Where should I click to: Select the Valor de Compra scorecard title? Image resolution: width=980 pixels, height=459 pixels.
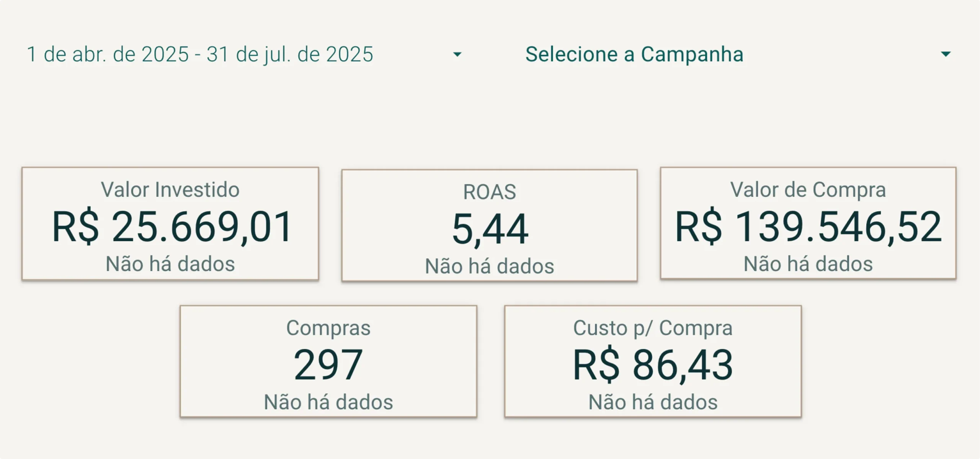(x=808, y=189)
